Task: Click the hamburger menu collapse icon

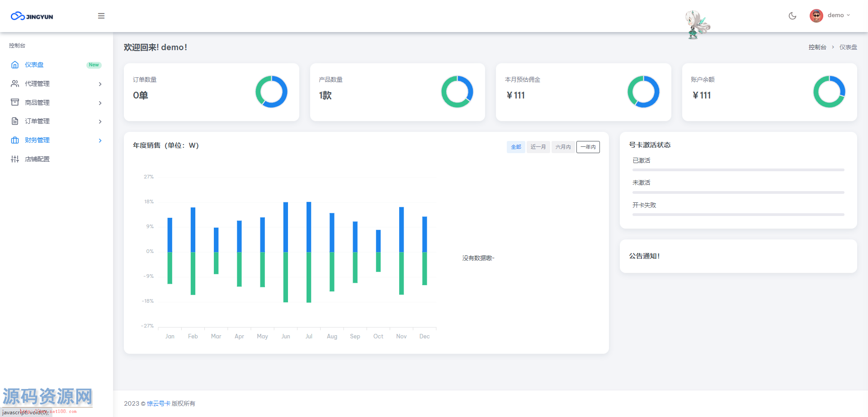Action: [x=101, y=16]
